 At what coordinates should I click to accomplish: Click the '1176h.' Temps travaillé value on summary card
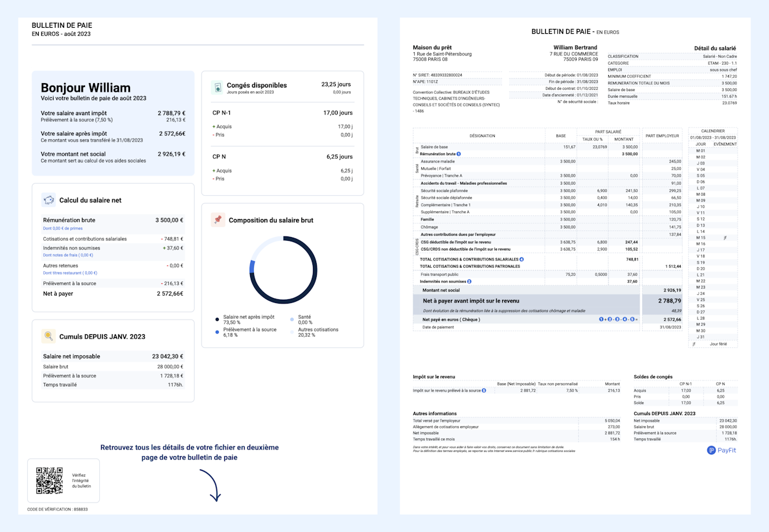[x=175, y=385]
